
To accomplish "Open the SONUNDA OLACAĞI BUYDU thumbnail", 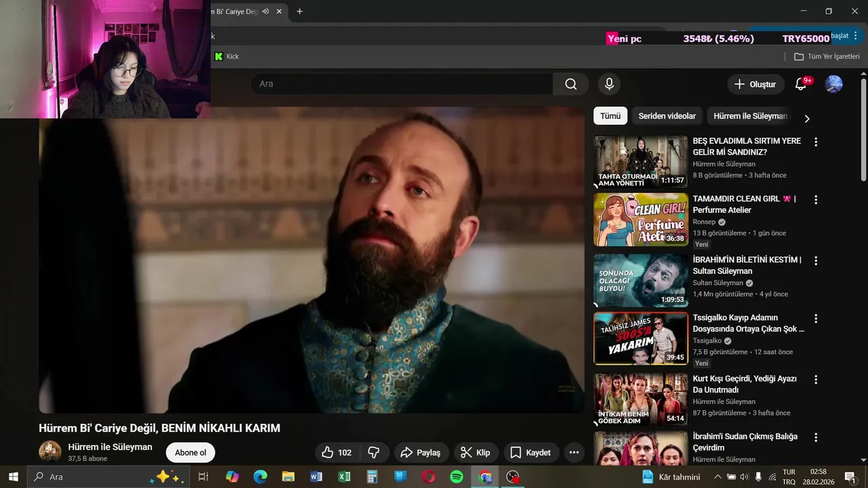I will [x=641, y=281].
